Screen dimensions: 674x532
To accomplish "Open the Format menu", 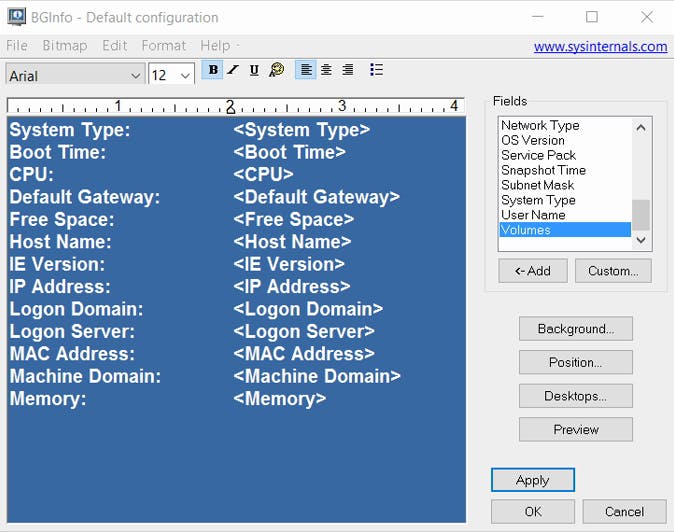I will click(163, 46).
